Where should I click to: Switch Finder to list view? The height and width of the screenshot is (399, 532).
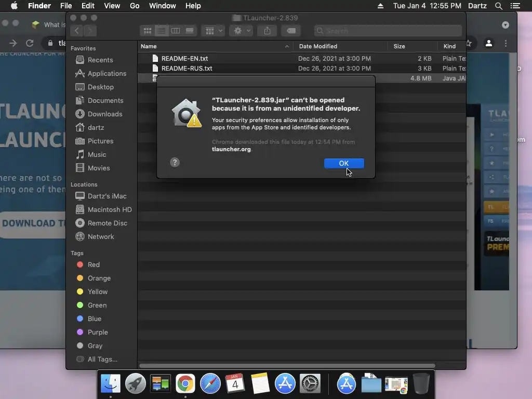tap(162, 31)
